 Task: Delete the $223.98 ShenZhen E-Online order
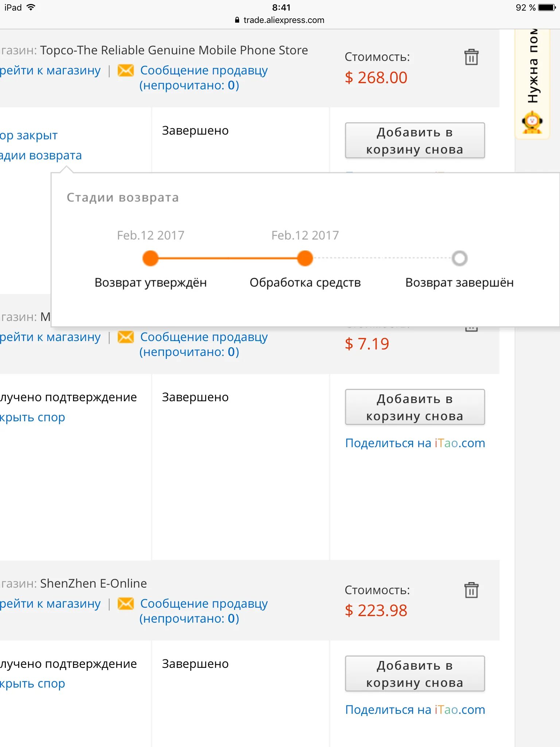pyautogui.click(x=471, y=590)
